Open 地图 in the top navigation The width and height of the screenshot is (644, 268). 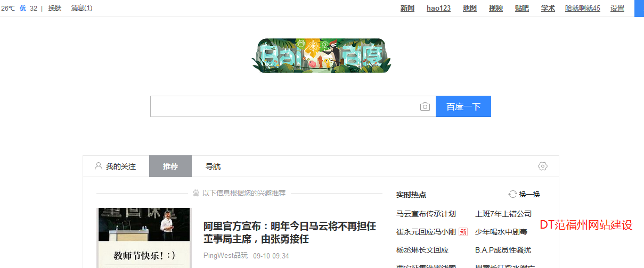(470, 8)
